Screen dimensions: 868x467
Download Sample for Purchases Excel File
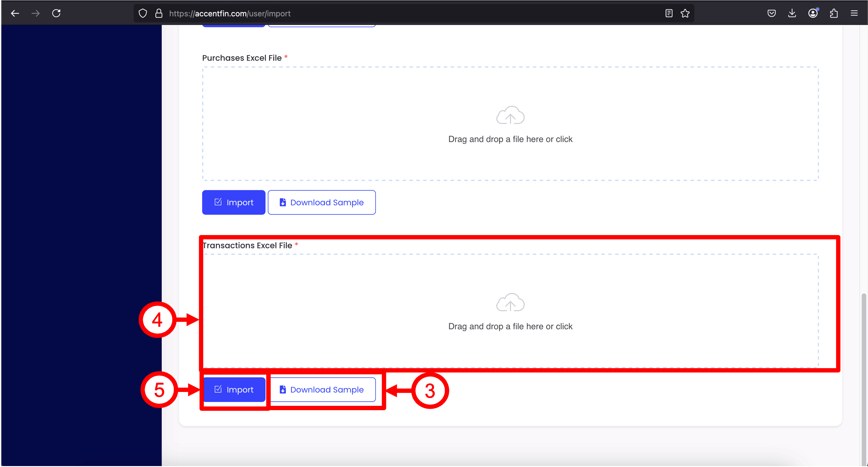point(321,202)
